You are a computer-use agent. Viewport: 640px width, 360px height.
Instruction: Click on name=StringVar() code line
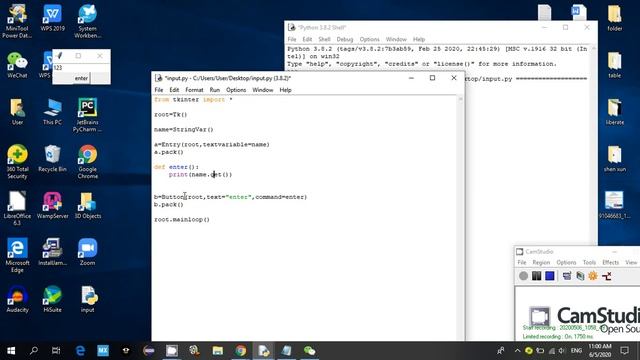click(x=184, y=129)
